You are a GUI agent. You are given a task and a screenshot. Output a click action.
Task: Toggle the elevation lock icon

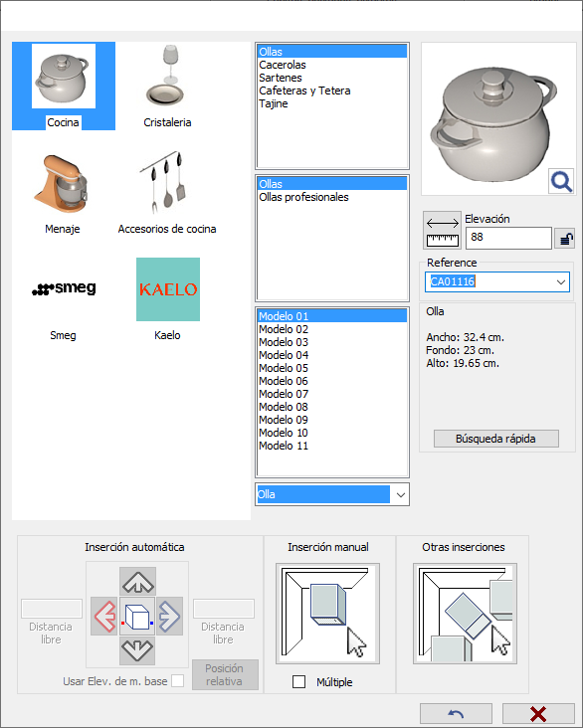(565, 239)
